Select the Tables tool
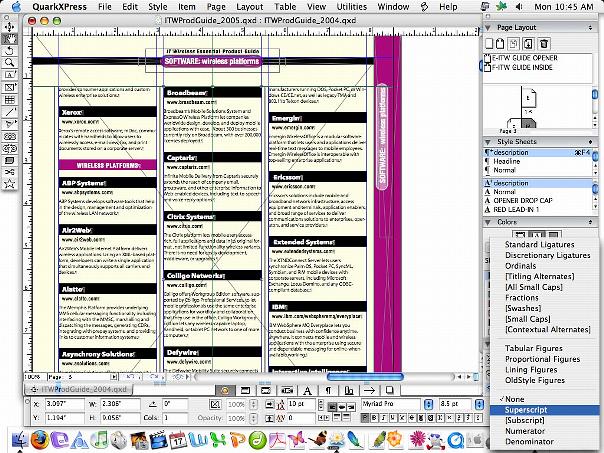604x453 pixels. click(x=9, y=100)
